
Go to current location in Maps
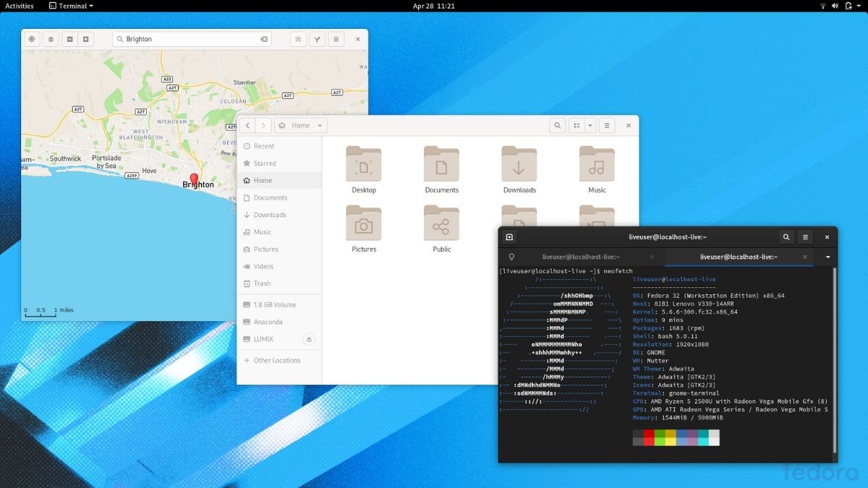point(30,39)
